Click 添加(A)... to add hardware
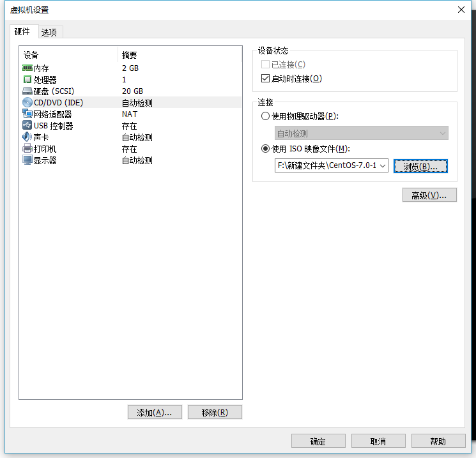Image resolution: width=476 pixels, height=458 pixels. pos(155,412)
